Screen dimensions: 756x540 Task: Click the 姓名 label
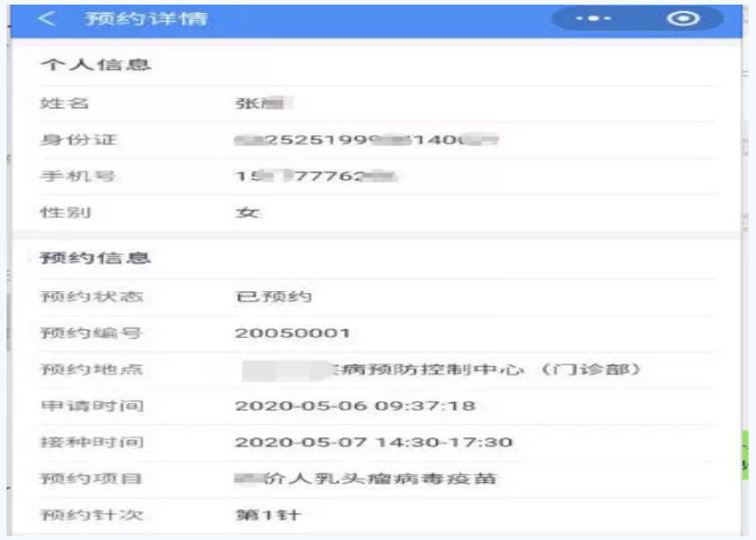64,103
